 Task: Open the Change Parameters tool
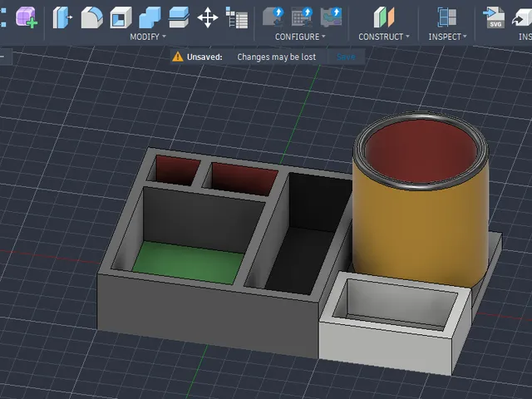(x=237, y=17)
